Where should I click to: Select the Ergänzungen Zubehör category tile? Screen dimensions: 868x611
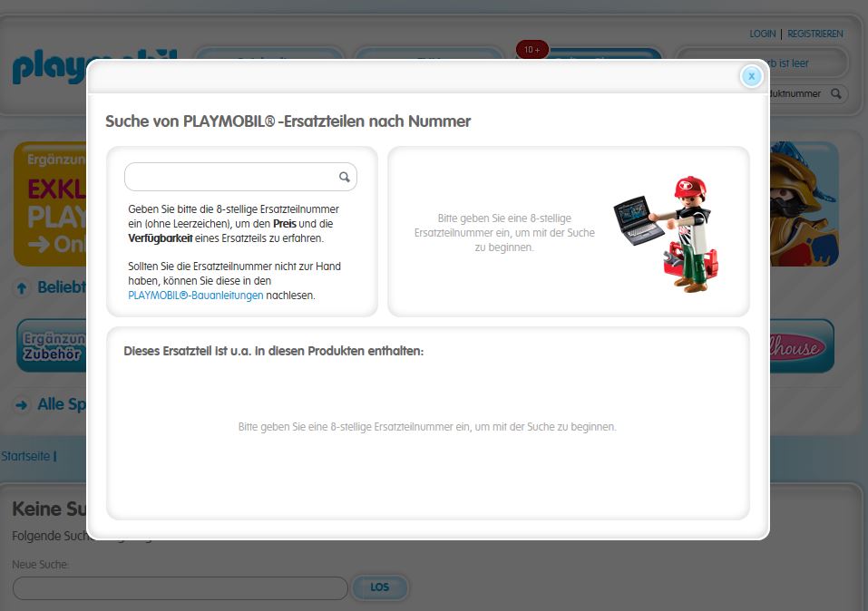[x=52, y=345]
